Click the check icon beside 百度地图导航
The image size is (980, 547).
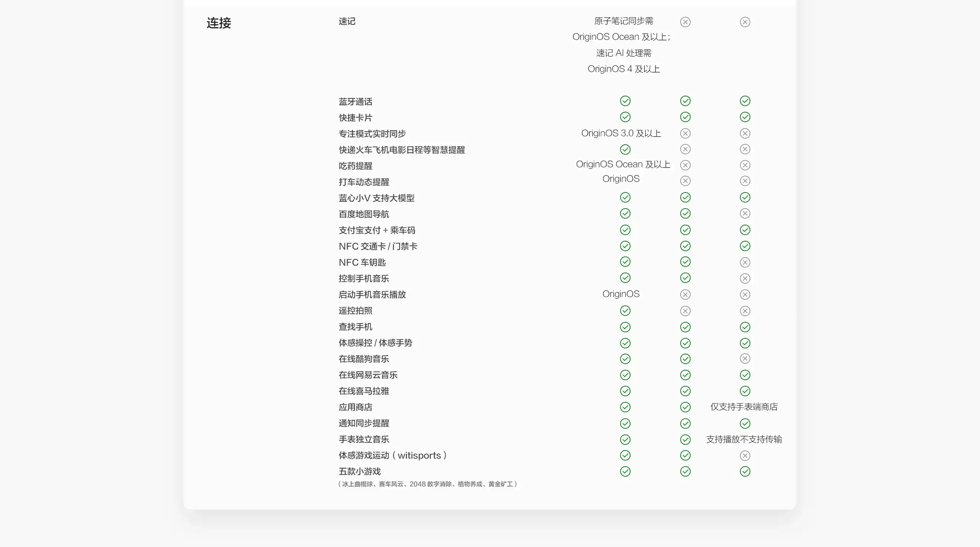(625, 214)
